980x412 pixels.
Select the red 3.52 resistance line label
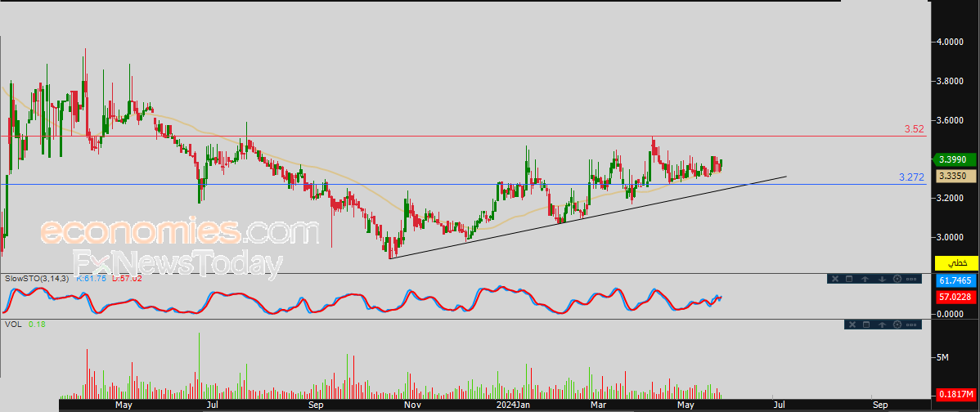pyautogui.click(x=915, y=129)
